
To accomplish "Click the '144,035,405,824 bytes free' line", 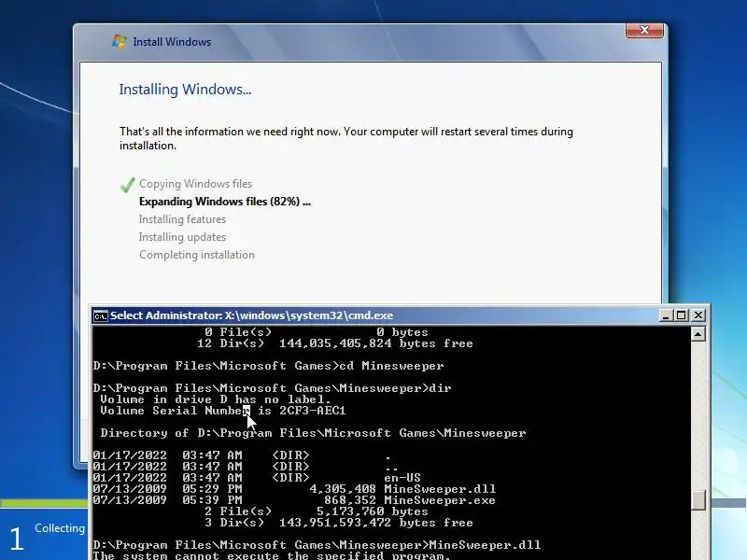I will (335, 343).
